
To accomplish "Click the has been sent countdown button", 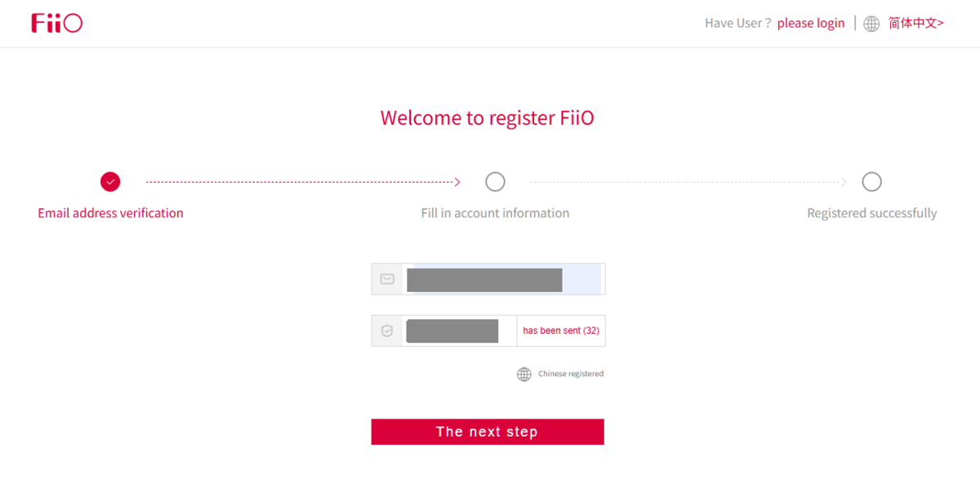I will click(x=561, y=330).
